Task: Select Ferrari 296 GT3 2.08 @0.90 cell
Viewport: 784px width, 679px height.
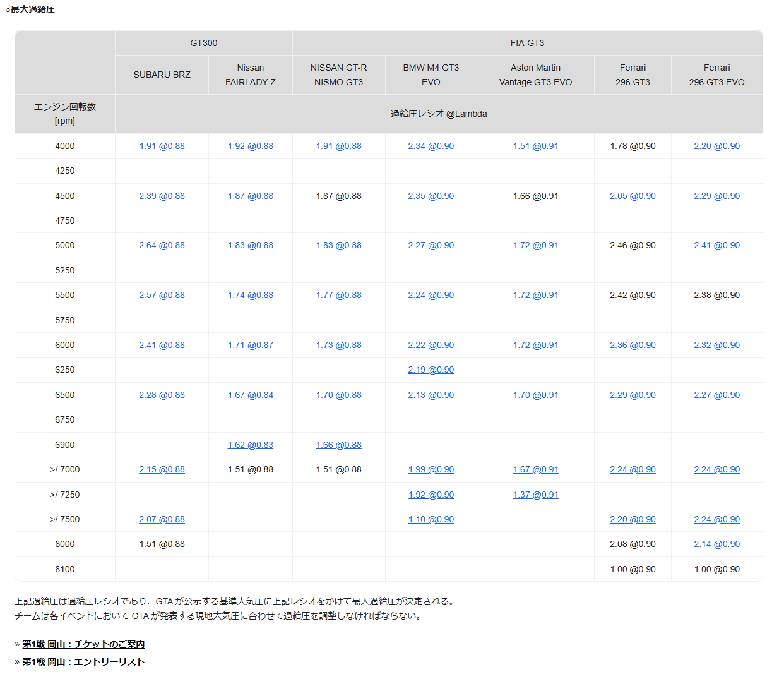Action: 633,544
